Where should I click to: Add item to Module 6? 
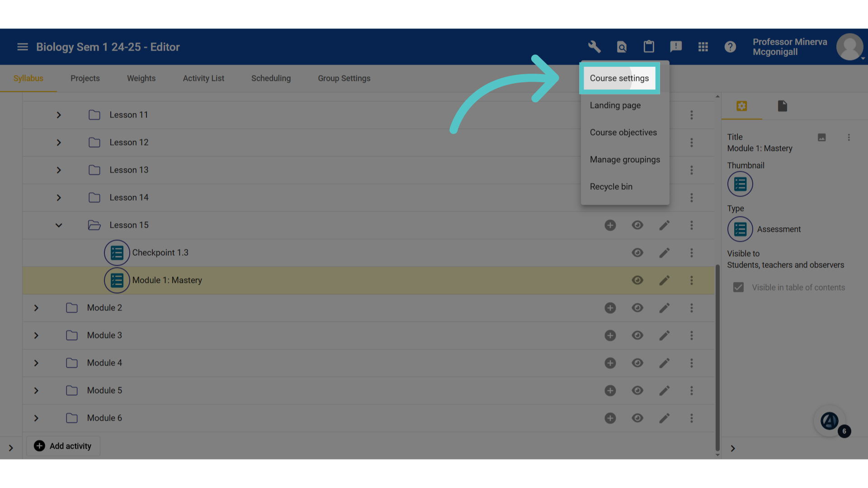coord(610,418)
